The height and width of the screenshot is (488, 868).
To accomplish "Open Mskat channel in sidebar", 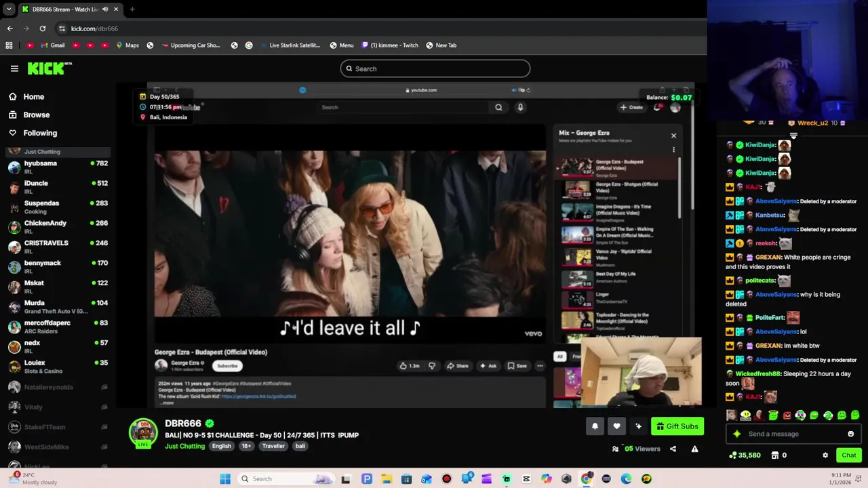I will (x=58, y=287).
